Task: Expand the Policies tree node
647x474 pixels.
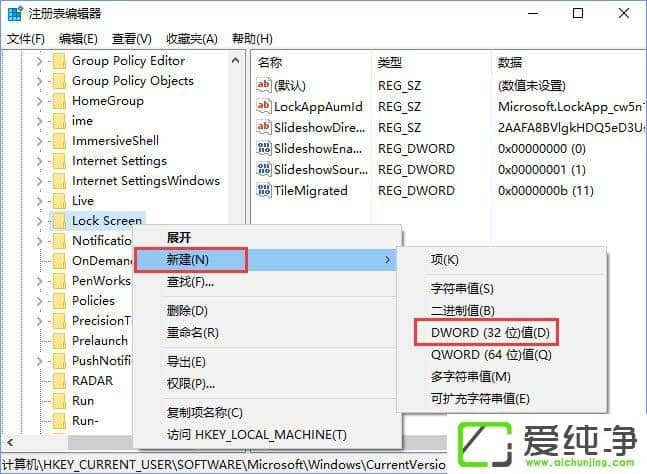Action: pos(39,302)
